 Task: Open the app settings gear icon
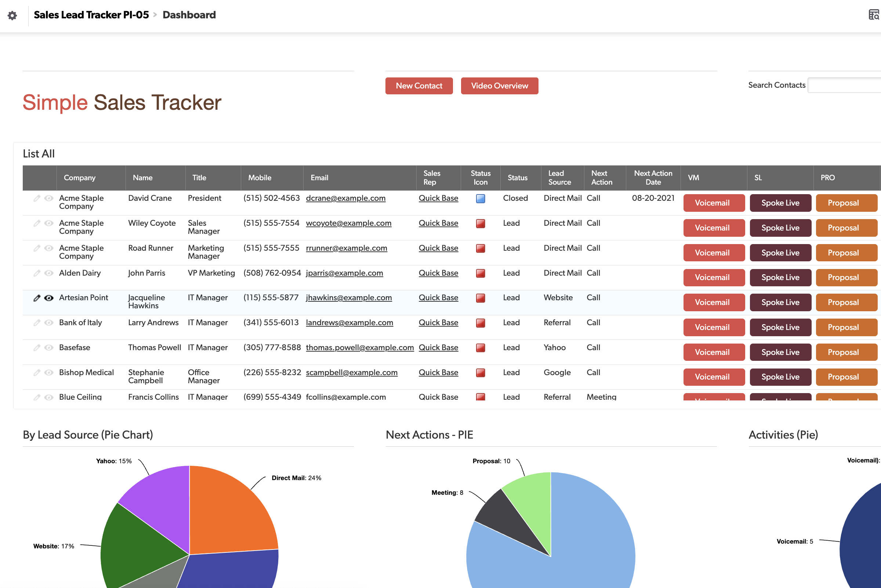(x=12, y=15)
